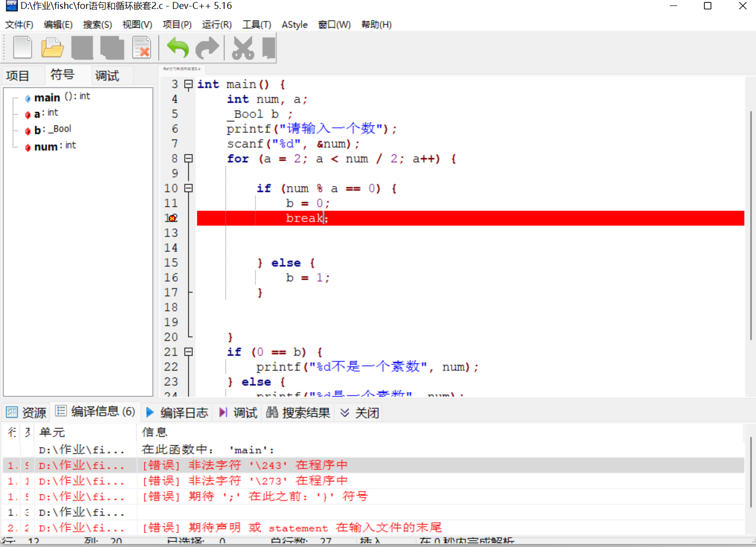Switch to the bottom 调试 tab

[238, 413]
